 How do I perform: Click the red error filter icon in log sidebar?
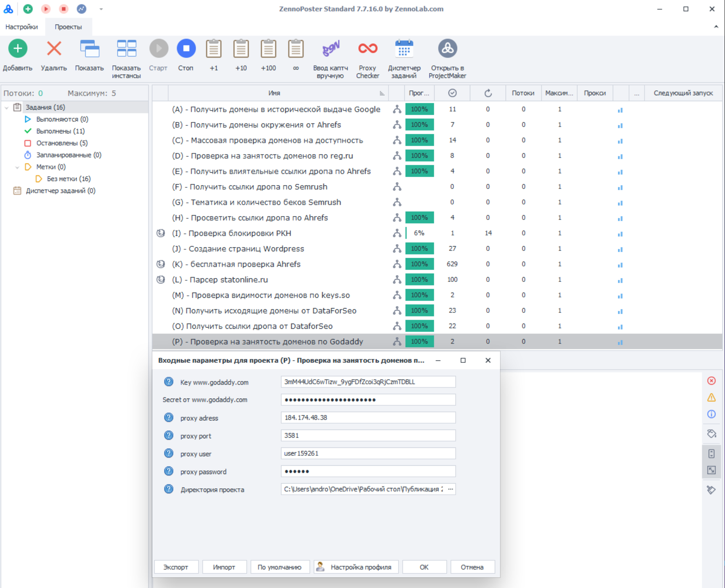[x=712, y=381]
